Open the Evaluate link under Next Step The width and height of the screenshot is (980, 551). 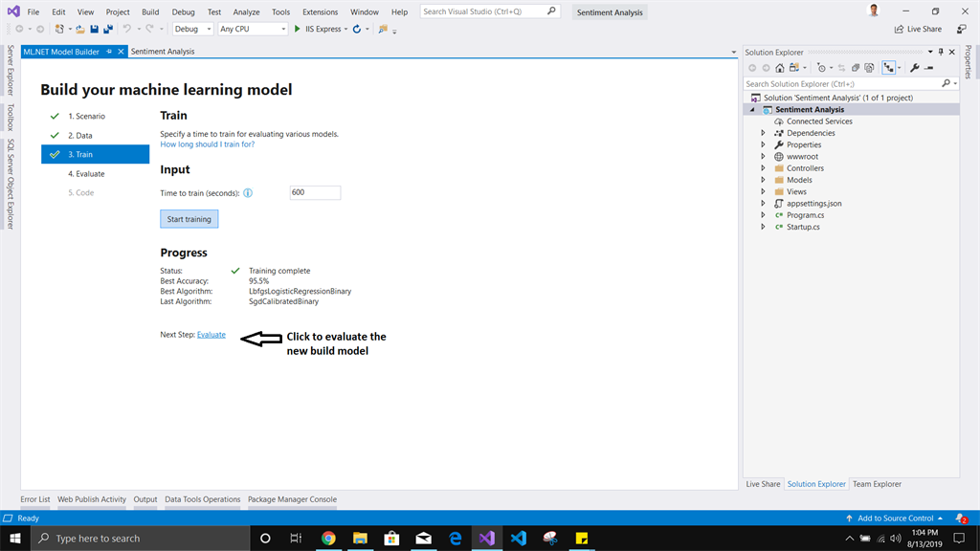212,334
